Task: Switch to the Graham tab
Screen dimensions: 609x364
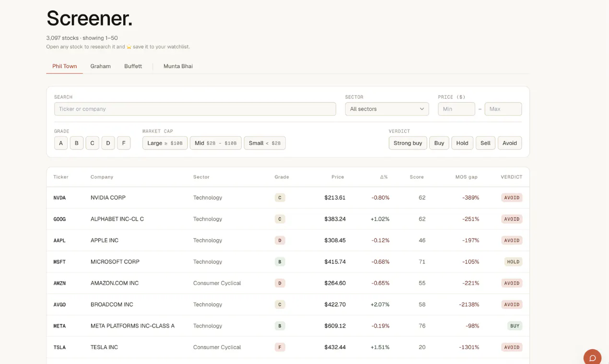Action: (x=101, y=66)
